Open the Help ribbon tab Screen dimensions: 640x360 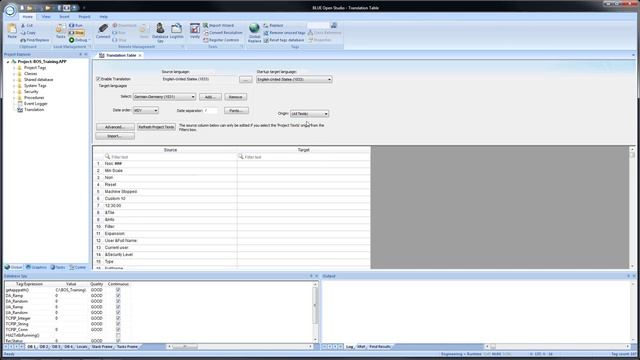coord(104,17)
